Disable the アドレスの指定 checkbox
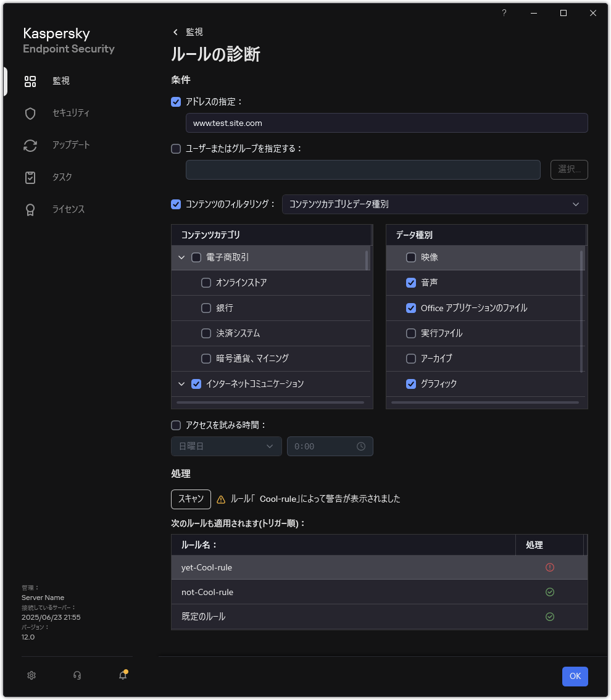Image resolution: width=611 pixels, height=700 pixels. coord(176,102)
